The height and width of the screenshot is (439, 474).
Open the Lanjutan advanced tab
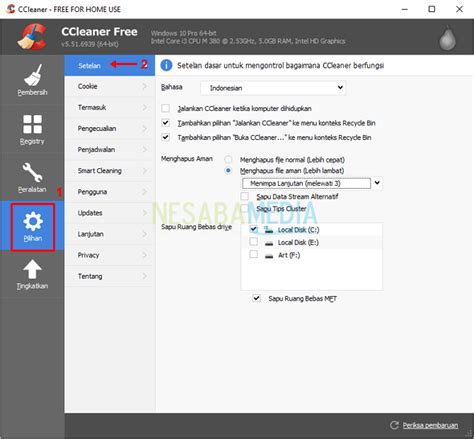(110, 234)
